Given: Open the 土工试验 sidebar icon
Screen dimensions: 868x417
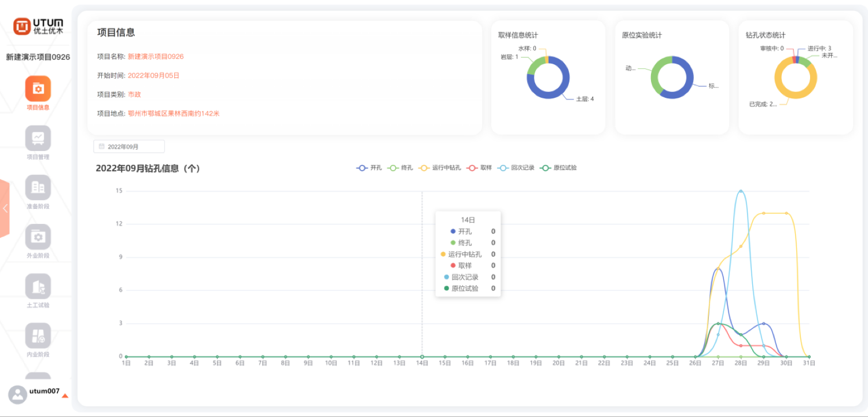Looking at the screenshot, I should coord(38,286).
